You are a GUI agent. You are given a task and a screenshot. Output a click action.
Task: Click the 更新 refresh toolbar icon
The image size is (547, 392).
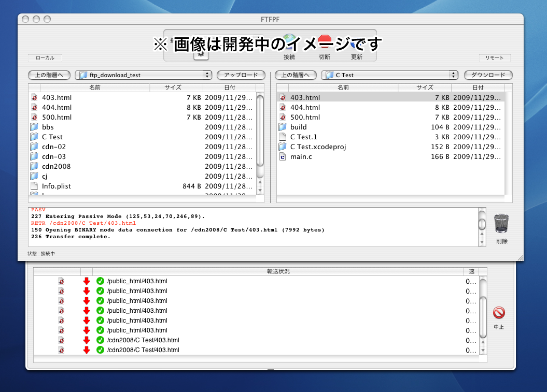(357, 43)
